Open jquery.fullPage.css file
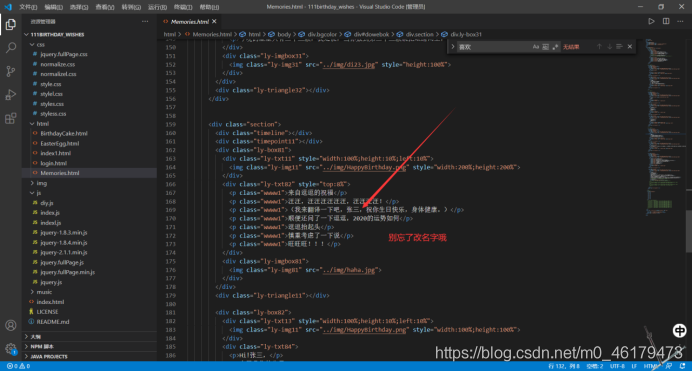This screenshot has height=372, width=693. click(x=64, y=54)
